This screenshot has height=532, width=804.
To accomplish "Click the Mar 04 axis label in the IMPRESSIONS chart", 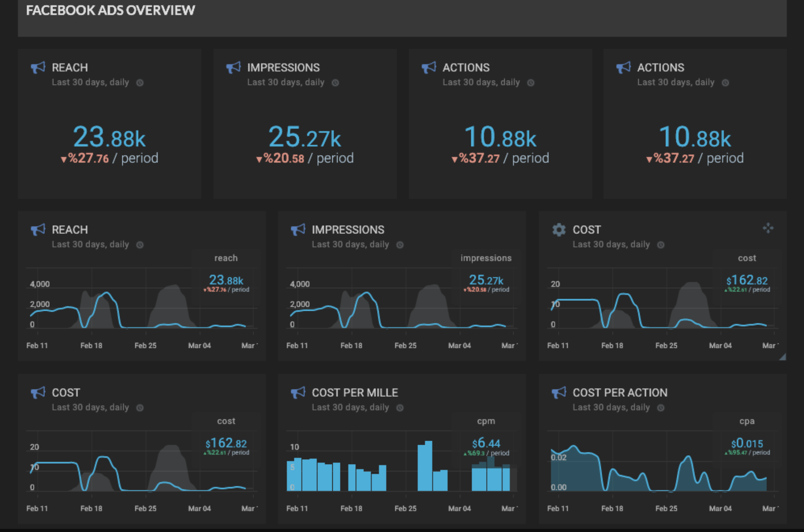I will pos(459,346).
